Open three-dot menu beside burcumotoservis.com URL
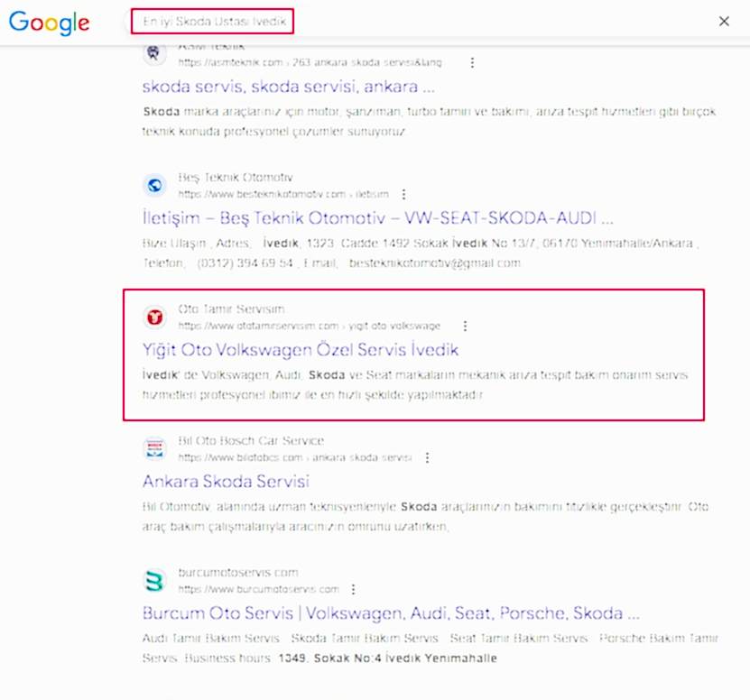Image resolution: width=750 pixels, height=700 pixels. point(353,589)
